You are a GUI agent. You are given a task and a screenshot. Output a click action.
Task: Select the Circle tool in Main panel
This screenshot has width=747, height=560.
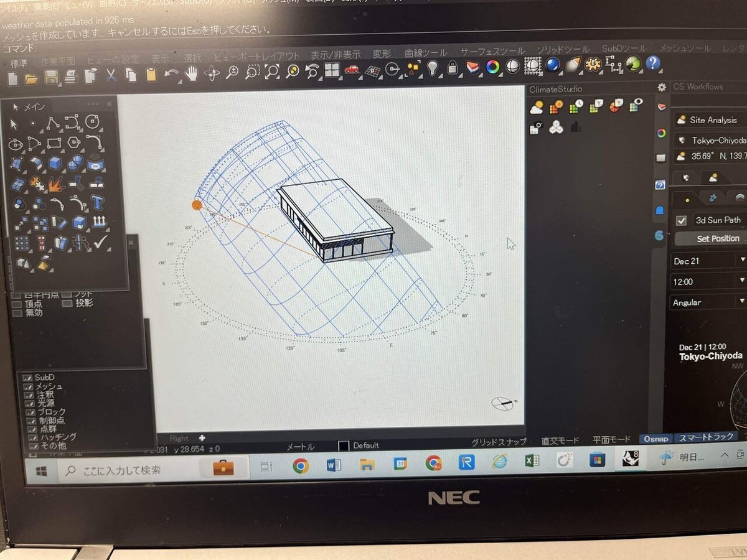(92, 122)
